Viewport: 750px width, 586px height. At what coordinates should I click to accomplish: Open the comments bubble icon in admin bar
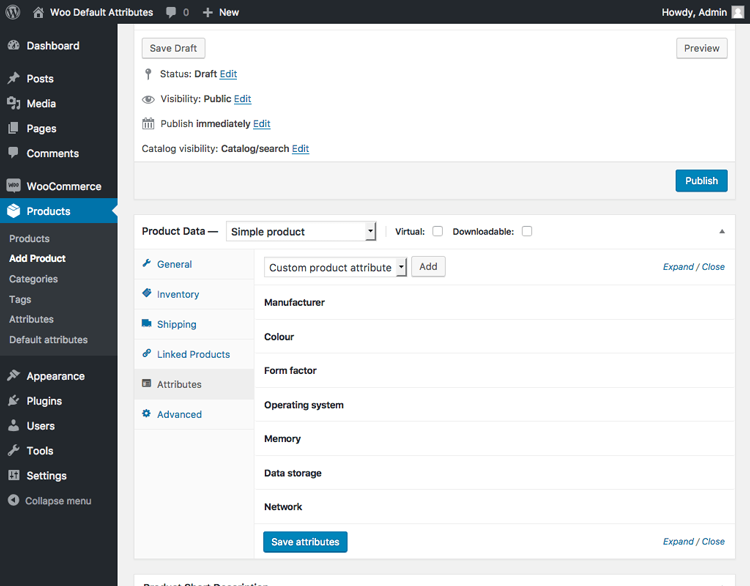pyautogui.click(x=171, y=12)
